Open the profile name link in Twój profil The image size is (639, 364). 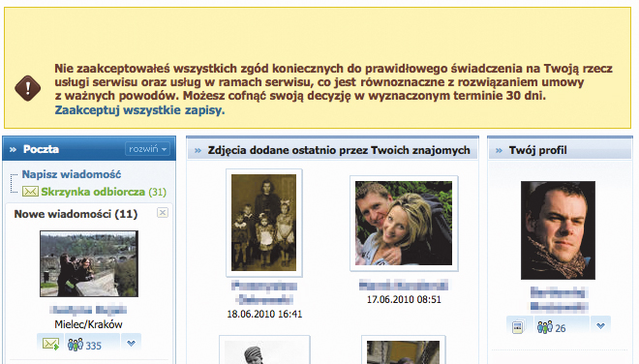(x=559, y=299)
